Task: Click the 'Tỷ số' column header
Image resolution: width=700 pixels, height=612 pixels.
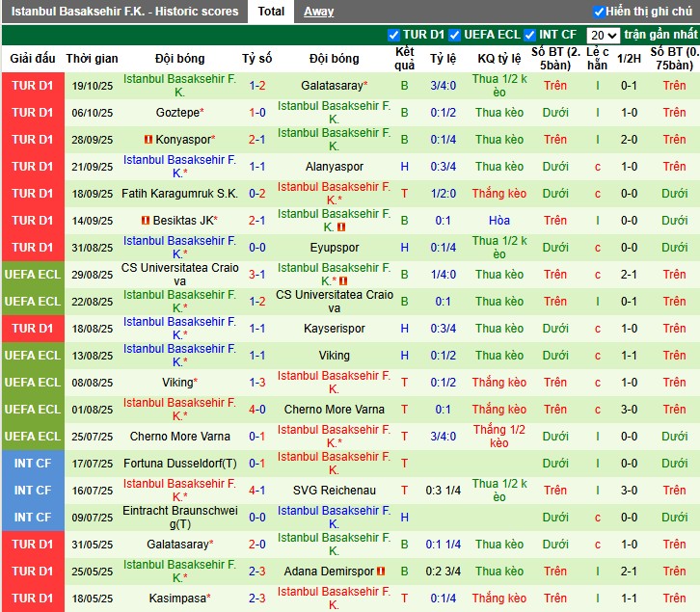Action: (x=257, y=59)
